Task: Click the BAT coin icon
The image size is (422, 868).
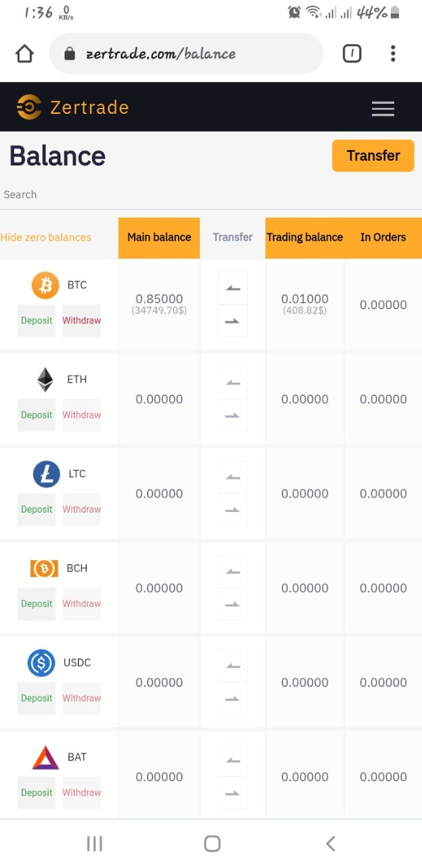Action: coord(45,757)
